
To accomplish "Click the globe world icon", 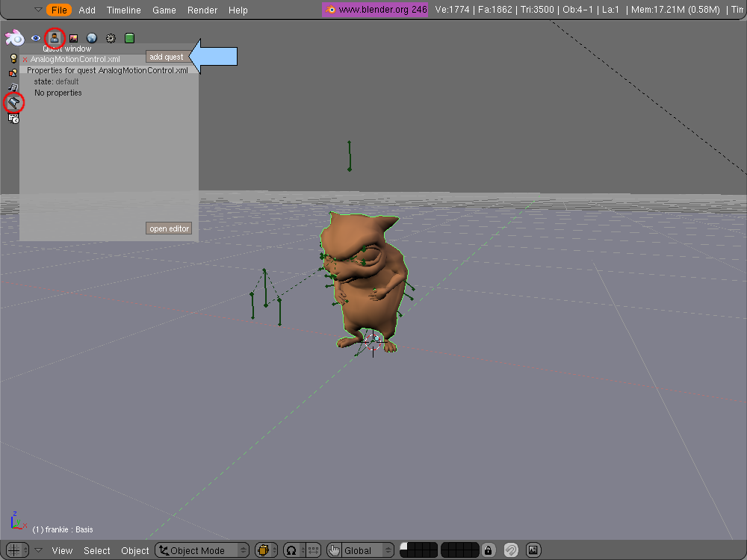I will pyautogui.click(x=92, y=38).
